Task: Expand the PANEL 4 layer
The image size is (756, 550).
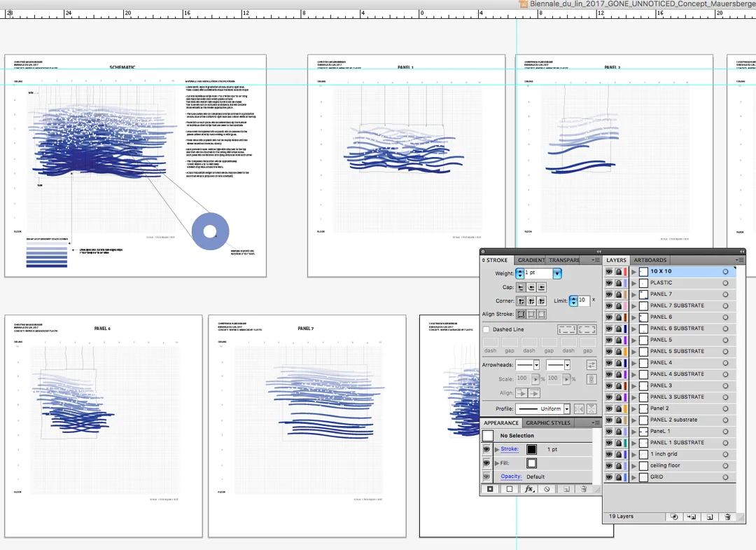Action: click(x=634, y=364)
